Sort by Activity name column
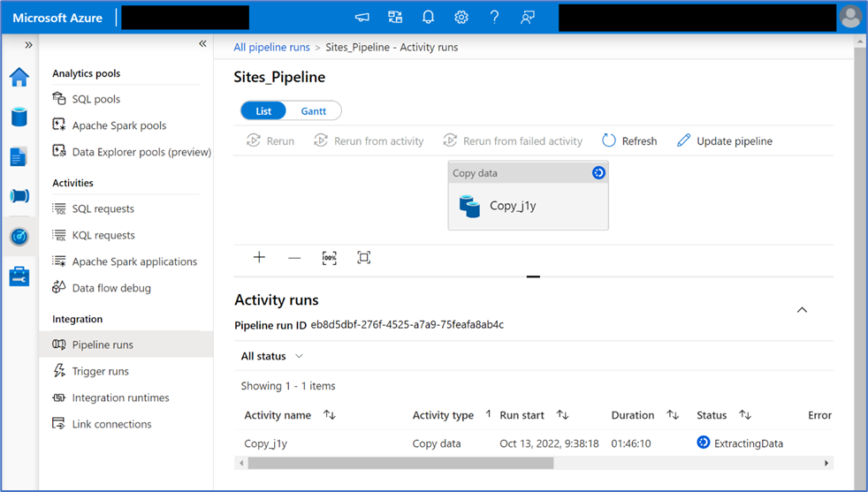Viewport: 868px width, 492px height. [x=330, y=415]
